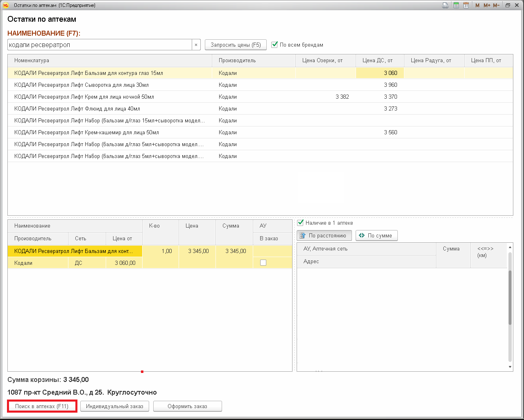Click the print icon in title bar
Image resolution: width=524 pixels, height=420 pixels.
(x=445, y=5)
